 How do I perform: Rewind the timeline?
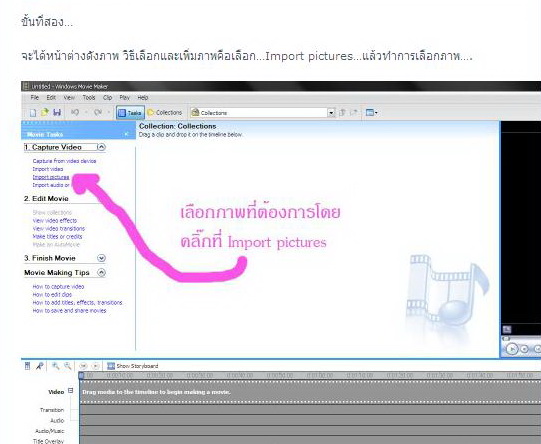click(x=83, y=366)
